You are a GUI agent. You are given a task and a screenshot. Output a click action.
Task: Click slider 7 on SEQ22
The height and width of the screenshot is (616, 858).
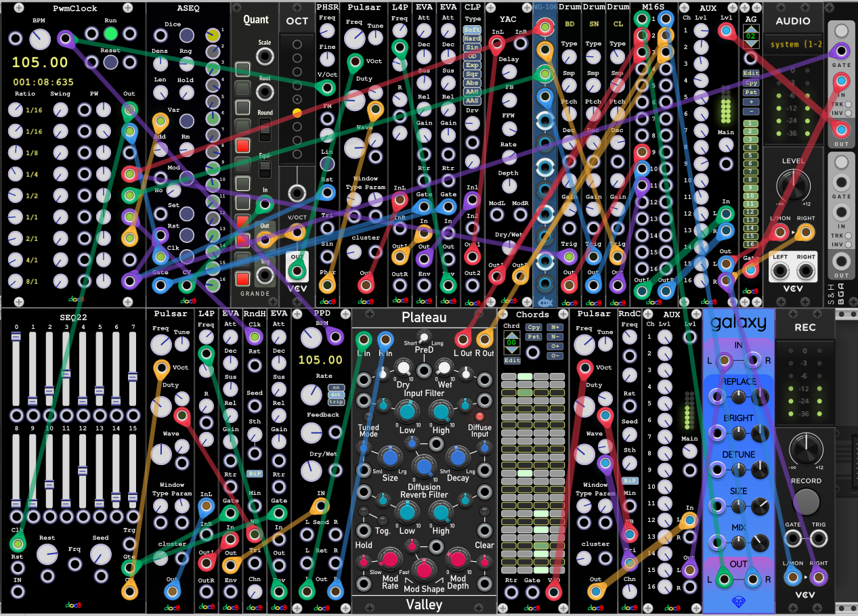click(133, 370)
